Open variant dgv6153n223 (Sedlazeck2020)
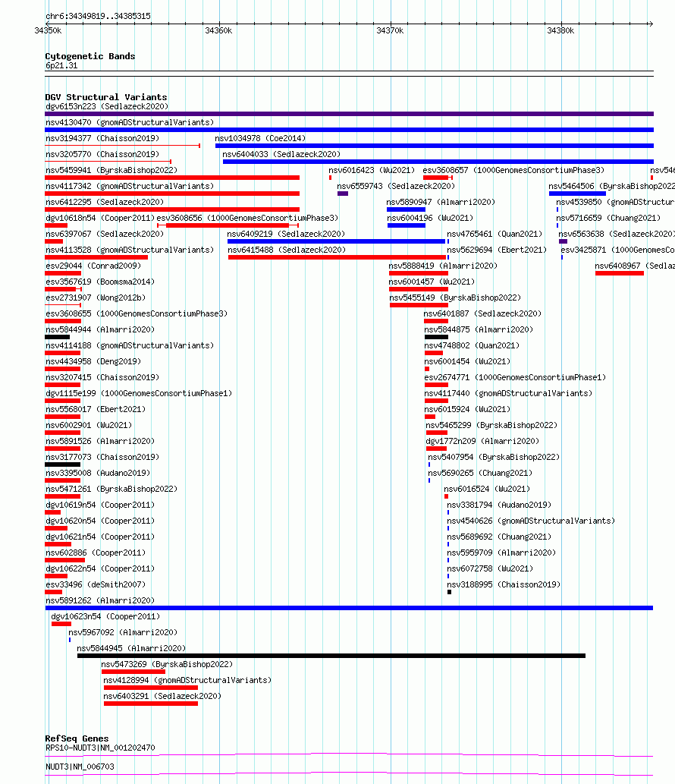The height and width of the screenshot is (784, 675). [x=107, y=106]
